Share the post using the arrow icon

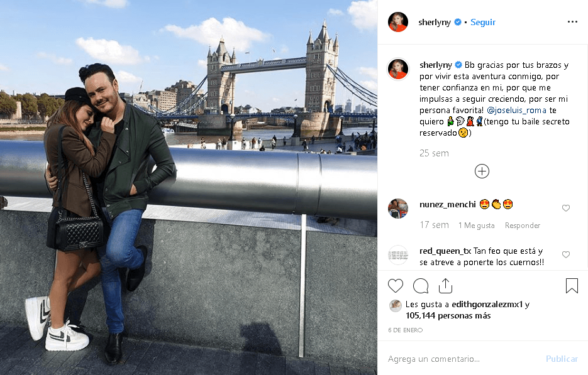(x=446, y=285)
